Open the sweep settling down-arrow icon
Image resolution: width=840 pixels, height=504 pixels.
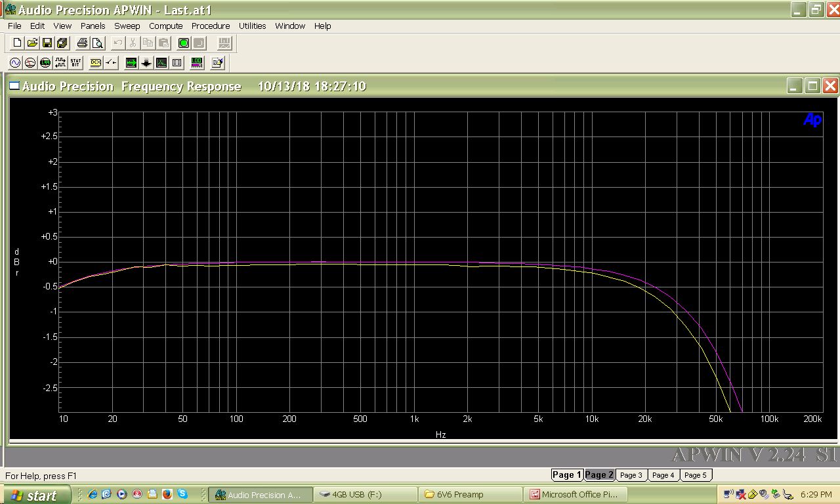coord(146,63)
